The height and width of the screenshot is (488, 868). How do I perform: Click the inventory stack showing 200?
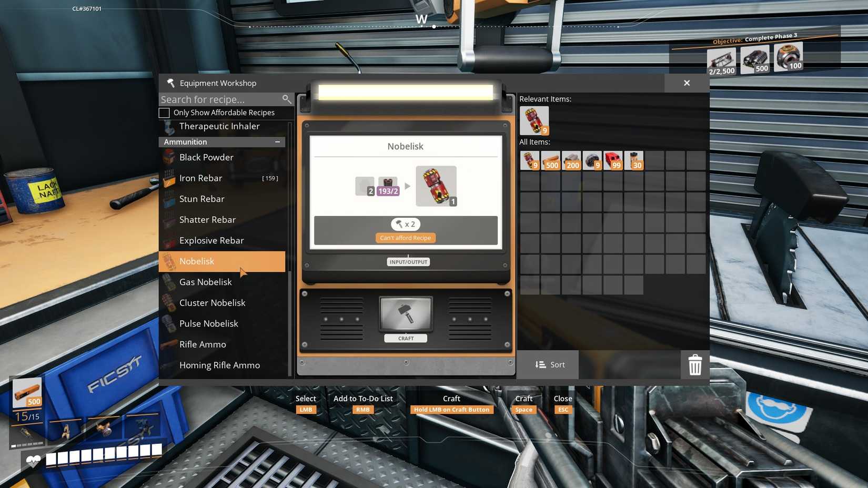click(571, 160)
